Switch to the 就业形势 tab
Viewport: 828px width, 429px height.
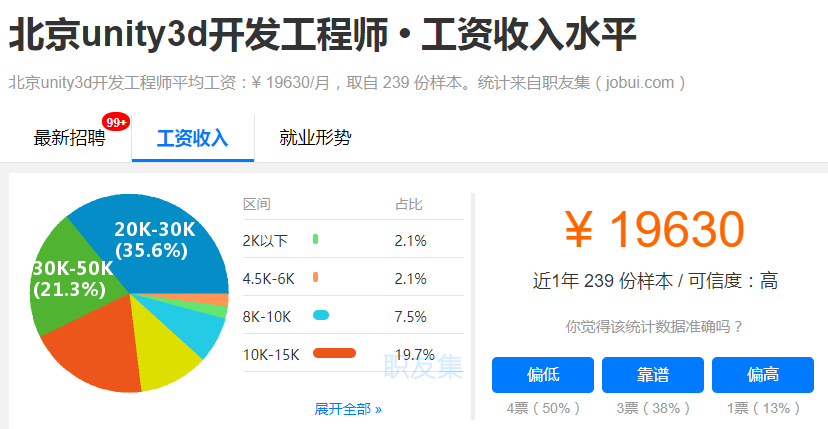point(315,138)
